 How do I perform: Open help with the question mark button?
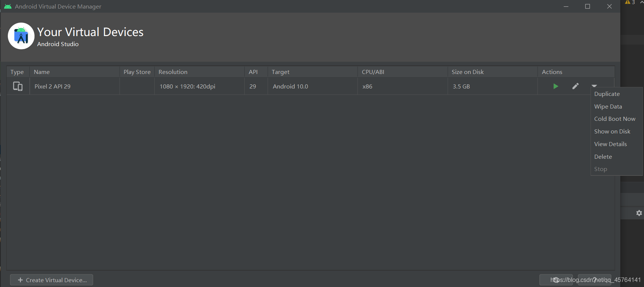[x=595, y=280]
